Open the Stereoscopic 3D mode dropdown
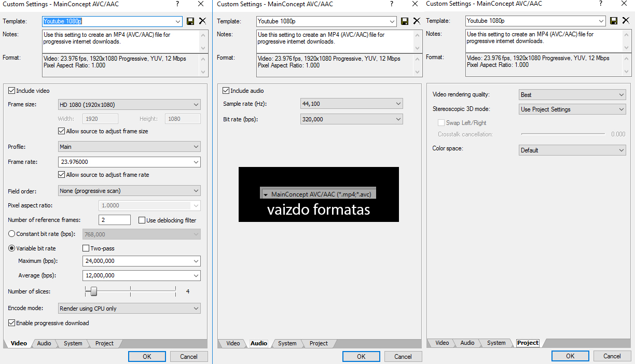 coord(573,109)
